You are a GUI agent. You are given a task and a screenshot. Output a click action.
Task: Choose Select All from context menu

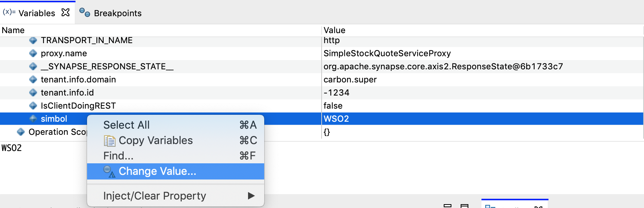tap(176, 125)
